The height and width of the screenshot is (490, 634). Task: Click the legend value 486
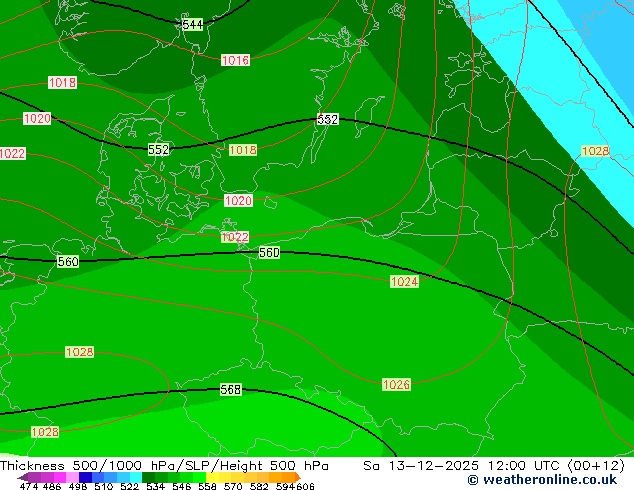[52, 486]
